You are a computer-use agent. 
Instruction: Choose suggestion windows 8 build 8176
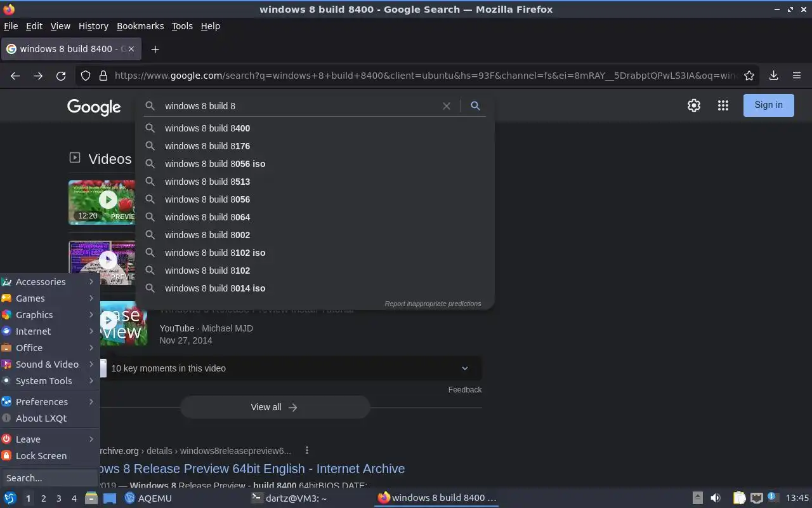point(315,146)
